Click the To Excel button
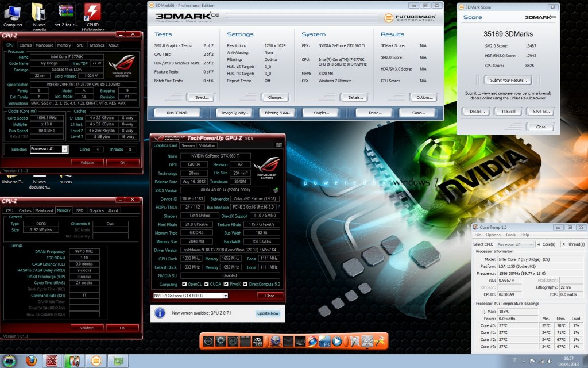The width and height of the screenshot is (588, 368). (508, 112)
